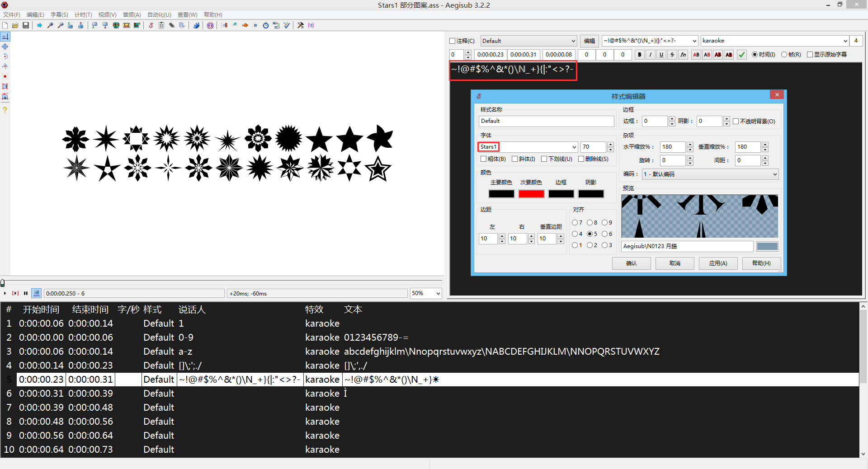Click the font name fn button
Image resolution: width=868 pixels, height=469 pixels.
[x=683, y=55]
